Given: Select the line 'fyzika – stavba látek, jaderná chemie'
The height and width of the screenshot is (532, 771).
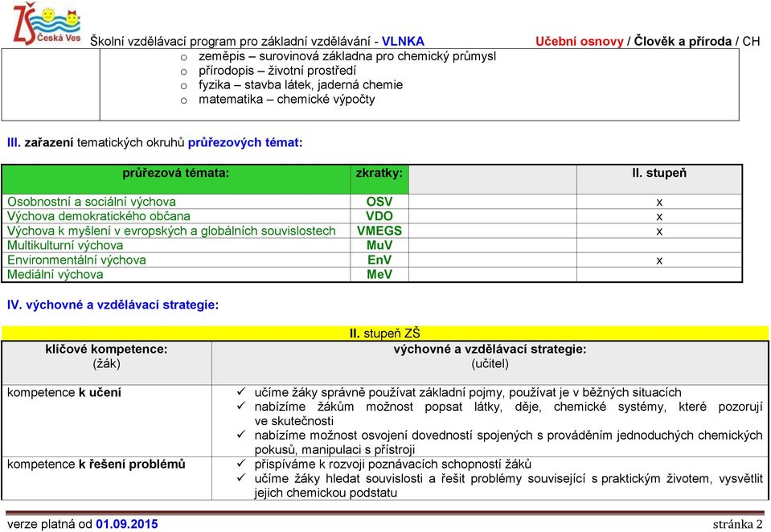Looking at the screenshot, I should [301, 84].
